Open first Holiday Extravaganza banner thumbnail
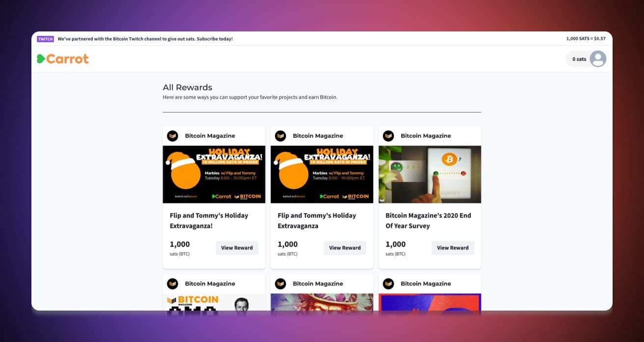Viewport: 644px width, 342px height. pos(214,174)
